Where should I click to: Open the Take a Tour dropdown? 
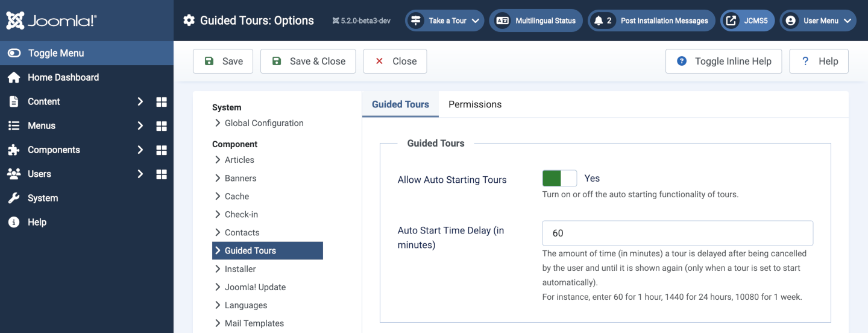[x=444, y=21]
